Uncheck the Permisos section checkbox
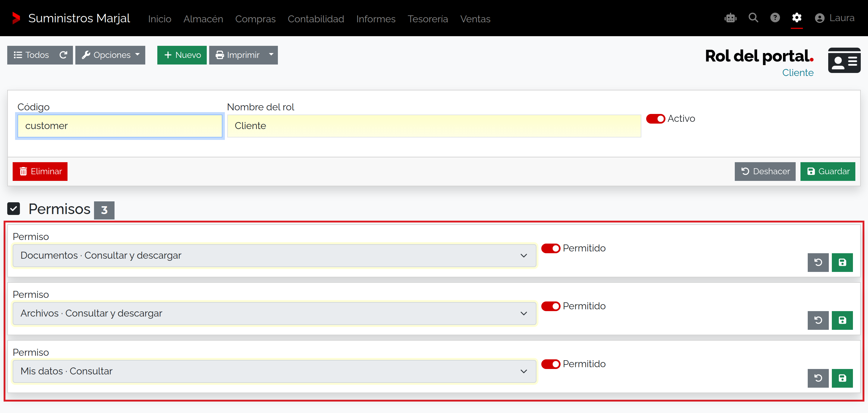Image resolution: width=868 pixels, height=413 pixels. click(x=14, y=209)
